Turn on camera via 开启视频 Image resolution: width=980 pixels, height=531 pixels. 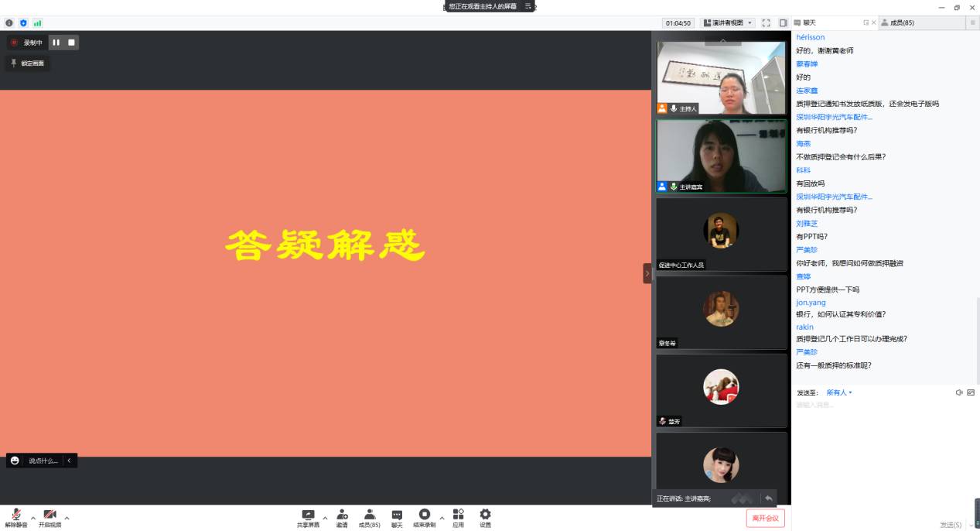point(50,518)
